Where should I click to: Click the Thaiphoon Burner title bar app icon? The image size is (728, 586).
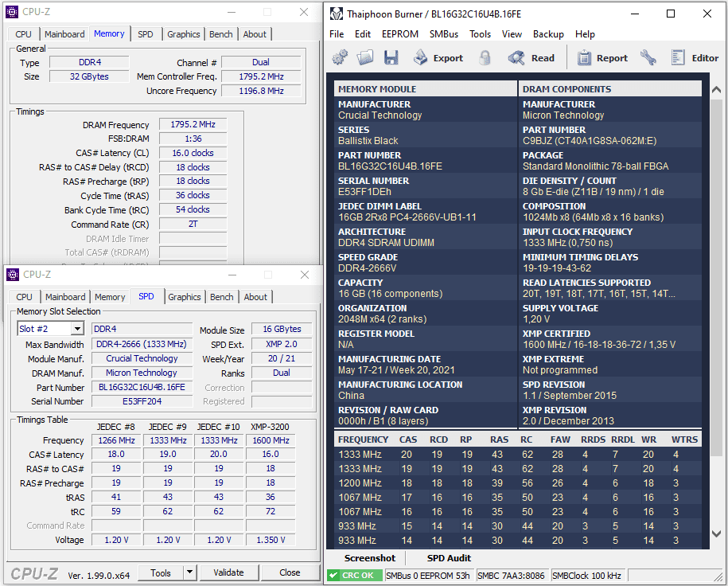[336, 14]
